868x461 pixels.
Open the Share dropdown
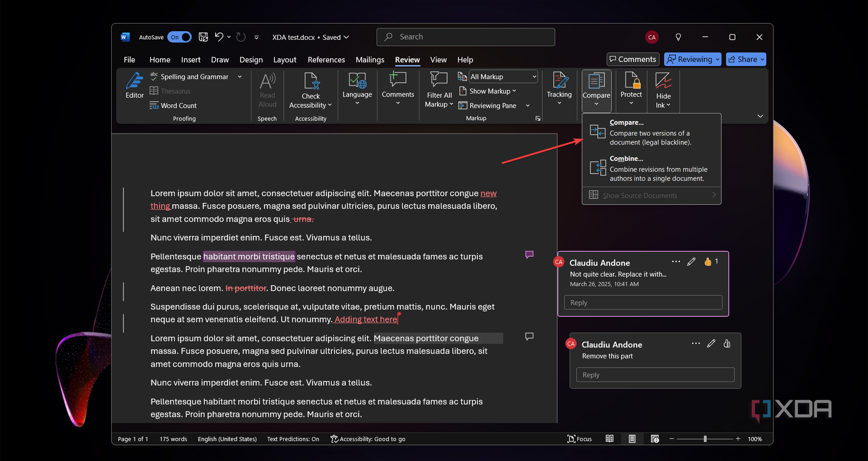pos(746,59)
